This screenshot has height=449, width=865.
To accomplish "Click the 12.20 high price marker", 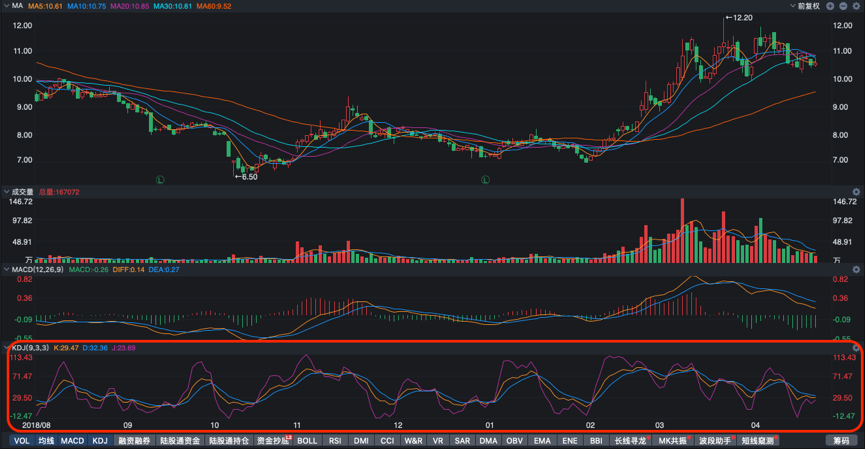I will click(739, 18).
